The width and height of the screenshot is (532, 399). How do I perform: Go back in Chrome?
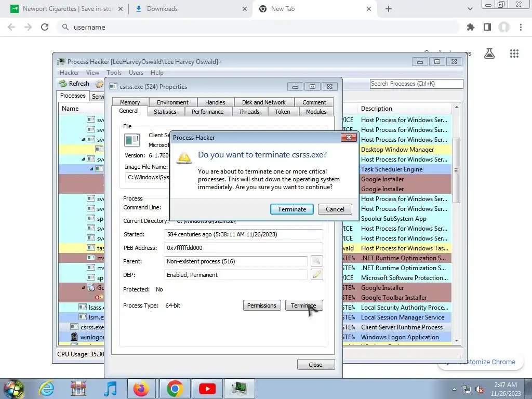click(11, 27)
